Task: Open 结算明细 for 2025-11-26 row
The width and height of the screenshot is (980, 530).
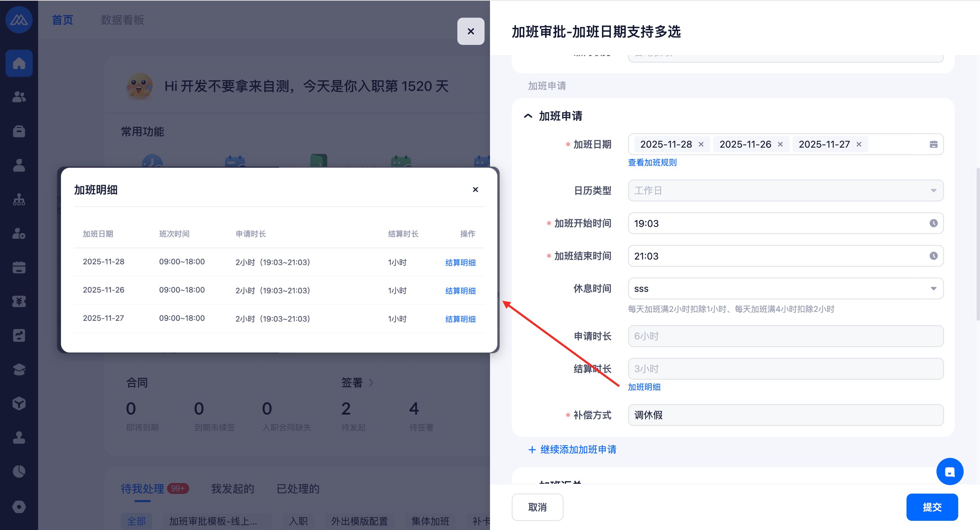Action: click(x=460, y=291)
